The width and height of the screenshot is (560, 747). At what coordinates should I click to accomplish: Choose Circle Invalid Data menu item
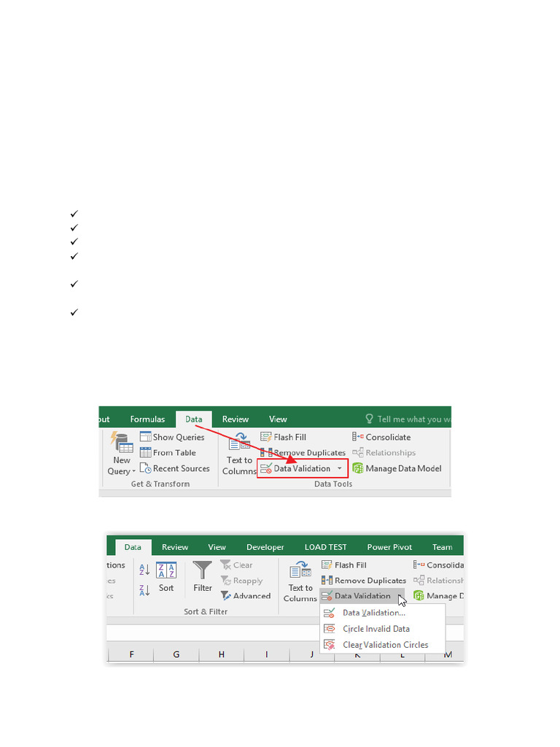pyautogui.click(x=383, y=629)
